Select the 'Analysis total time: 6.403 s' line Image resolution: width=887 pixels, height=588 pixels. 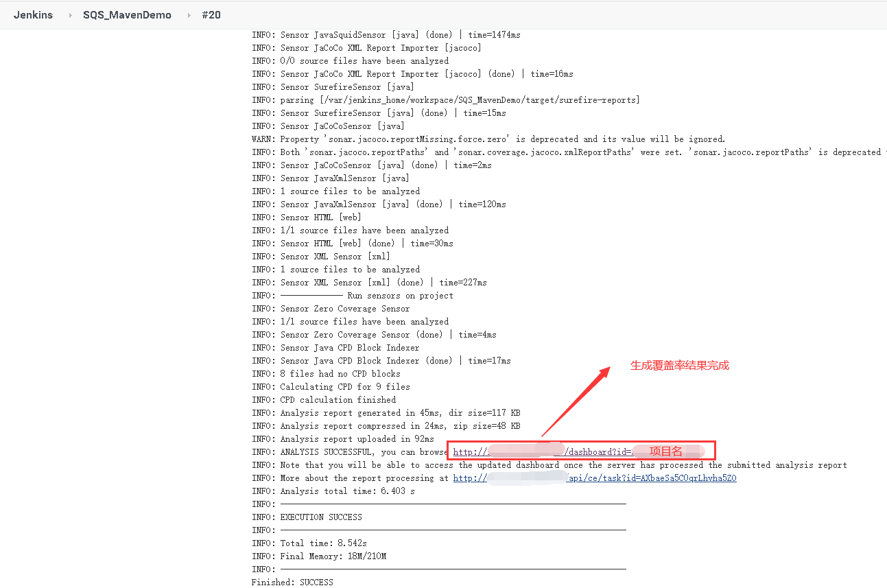tap(333, 491)
